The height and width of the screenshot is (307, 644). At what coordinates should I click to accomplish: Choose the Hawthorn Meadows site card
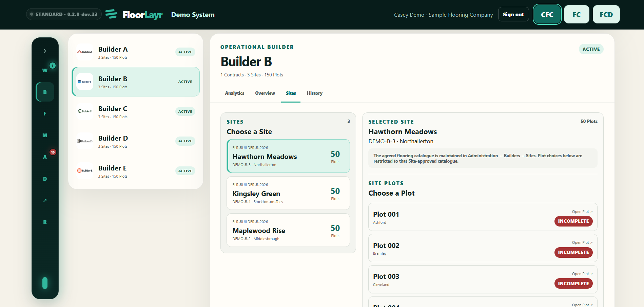pos(288,156)
